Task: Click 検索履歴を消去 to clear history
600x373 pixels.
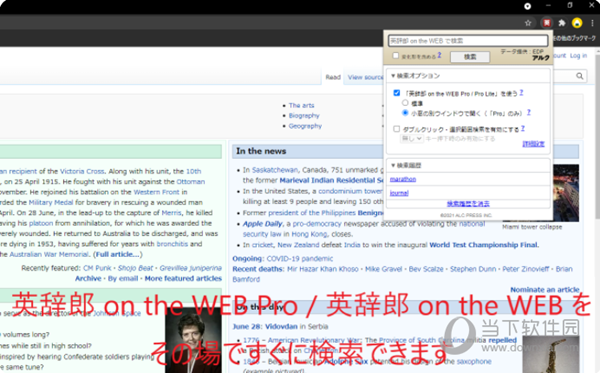Action: click(468, 204)
